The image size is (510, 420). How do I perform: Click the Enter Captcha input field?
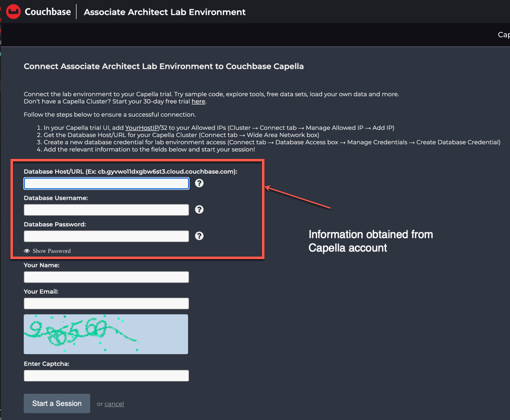pos(107,376)
